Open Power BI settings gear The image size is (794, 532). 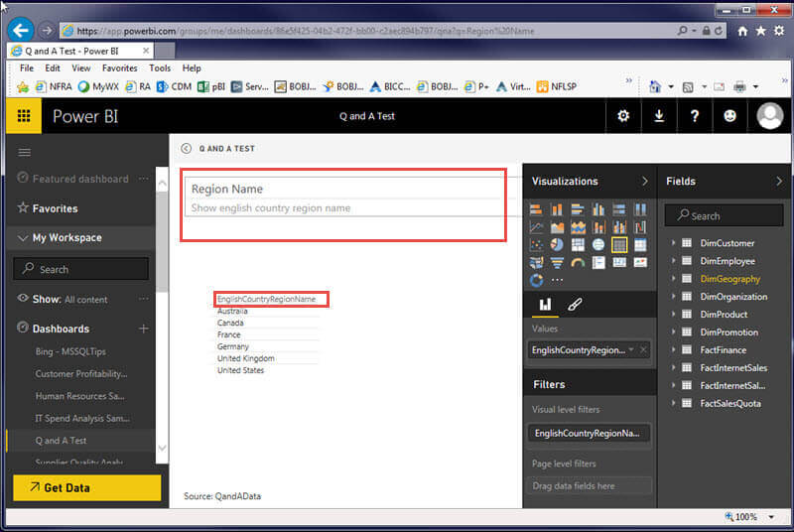pos(623,116)
